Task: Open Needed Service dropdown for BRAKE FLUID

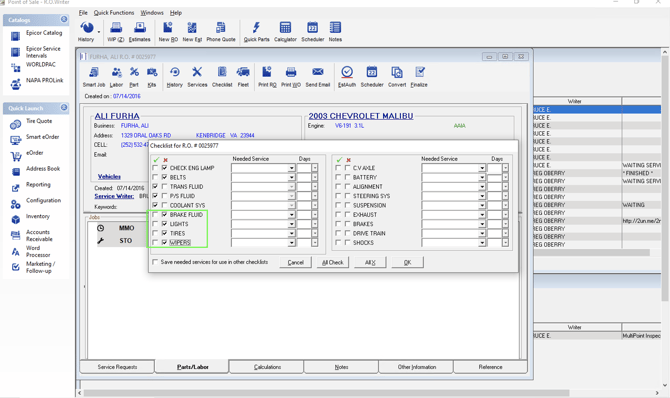Action: [291, 215]
